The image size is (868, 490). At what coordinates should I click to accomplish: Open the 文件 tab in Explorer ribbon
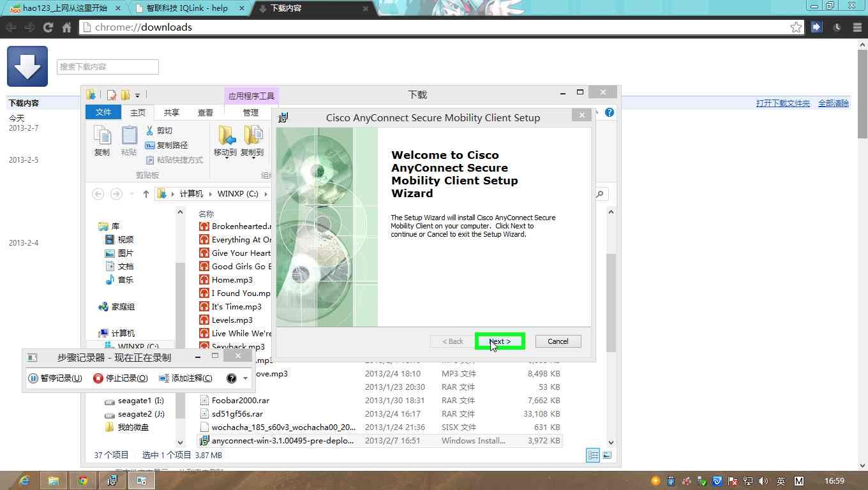coord(103,112)
